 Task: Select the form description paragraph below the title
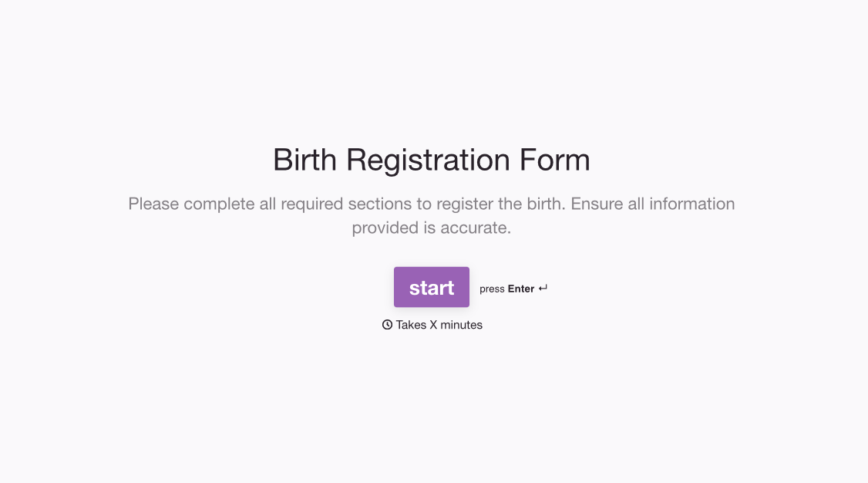(x=432, y=216)
